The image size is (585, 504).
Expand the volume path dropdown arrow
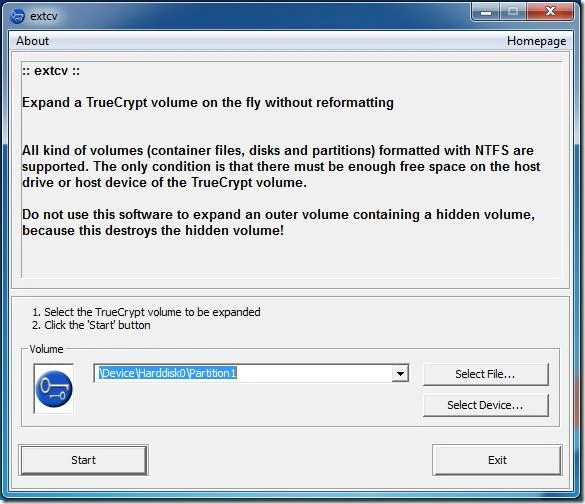pyautogui.click(x=400, y=373)
